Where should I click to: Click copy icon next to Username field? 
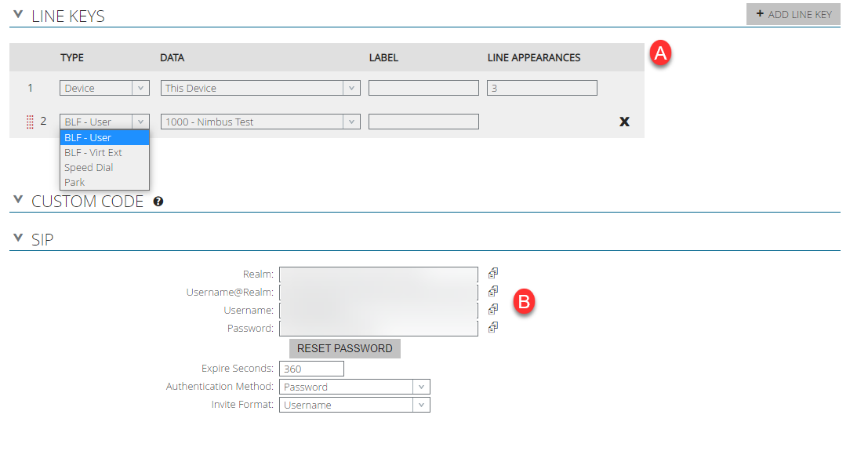pos(493,309)
